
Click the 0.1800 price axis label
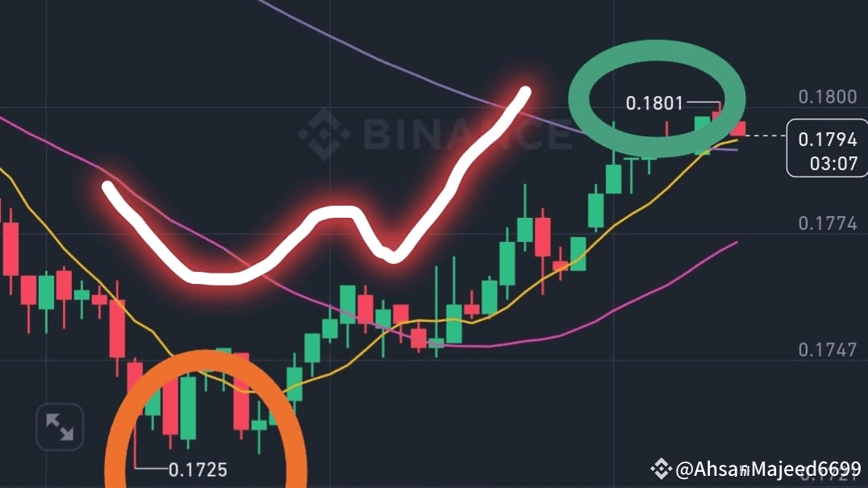point(828,97)
